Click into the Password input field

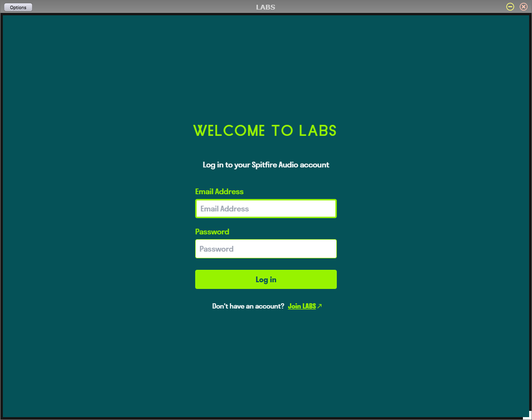point(266,249)
